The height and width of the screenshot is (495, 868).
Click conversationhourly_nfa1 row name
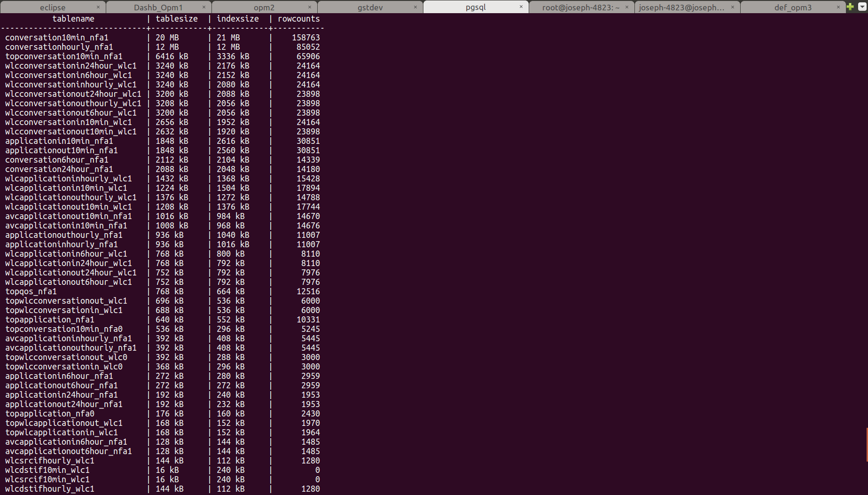(59, 47)
